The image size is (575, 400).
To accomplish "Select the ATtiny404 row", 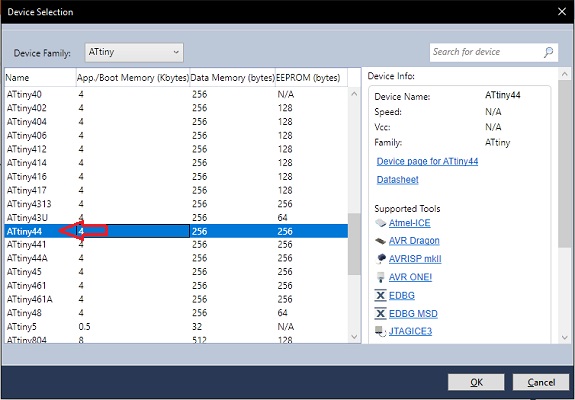I will click(x=176, y=122).
